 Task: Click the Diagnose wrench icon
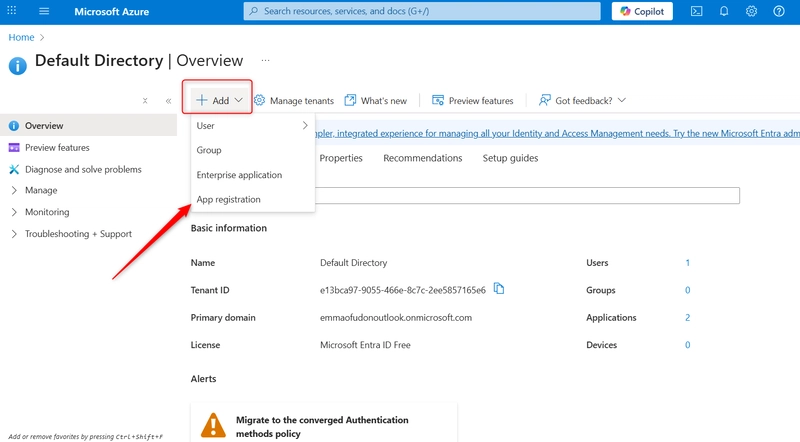coord(14,169)
